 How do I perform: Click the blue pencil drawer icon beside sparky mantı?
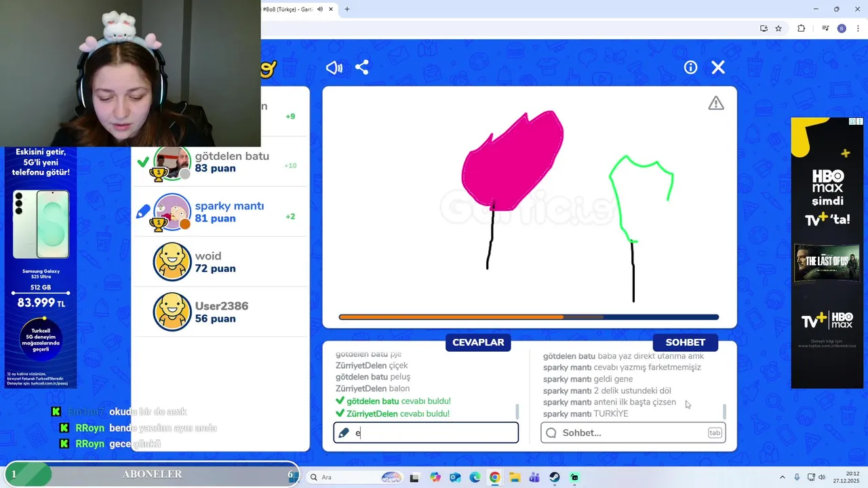(x=143, y=212)
